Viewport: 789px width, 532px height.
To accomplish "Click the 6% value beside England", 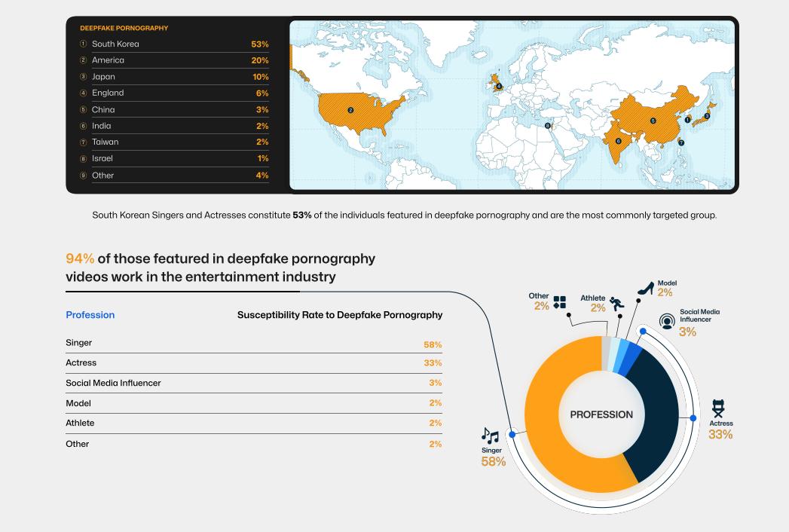I will coord(262,93).
